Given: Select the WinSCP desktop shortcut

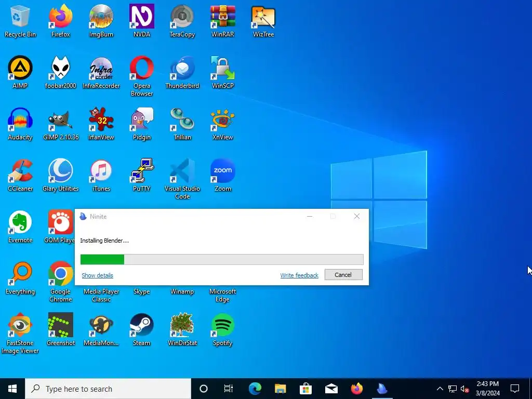Looking at the screenshot, I should [x=222, y=72].
